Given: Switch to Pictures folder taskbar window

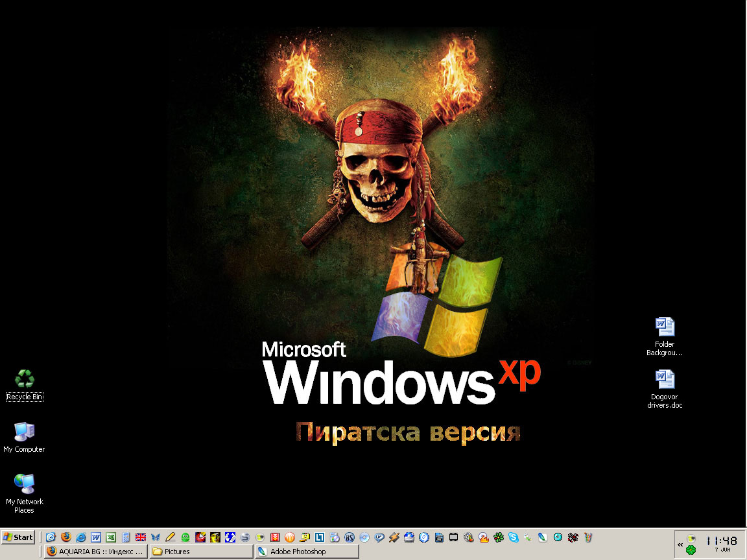Looking at the screenshot, I should tap(202, 552).
